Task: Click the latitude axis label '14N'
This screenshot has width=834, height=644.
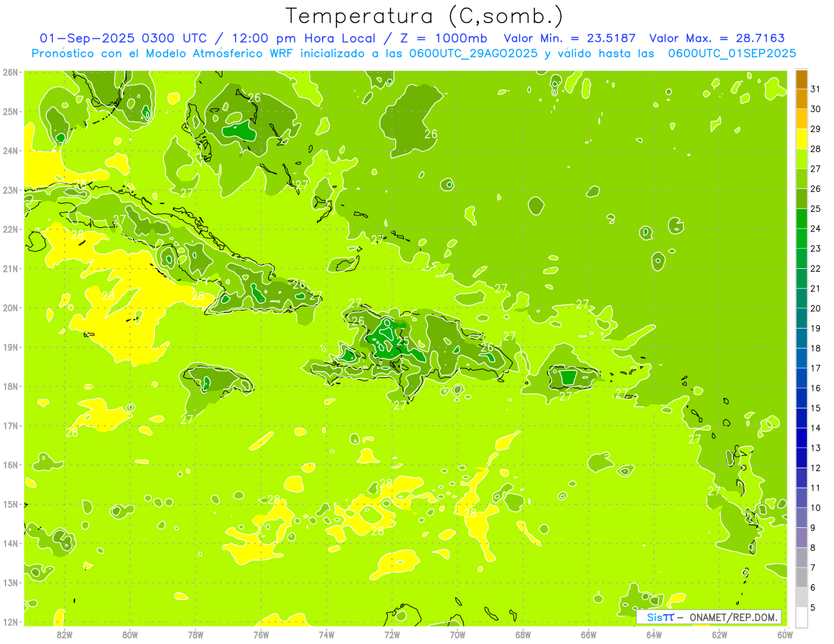Action: (10, 543)
